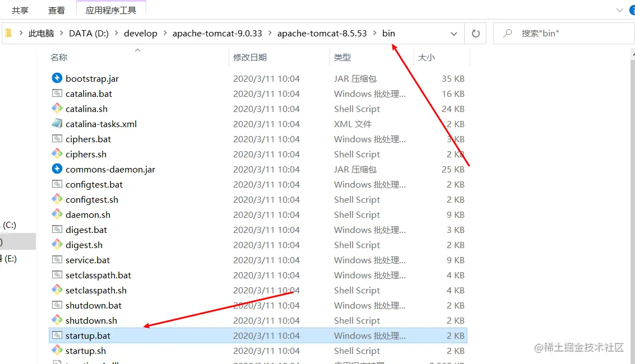
Task: Click the service.bat file icon
Action: [x=57, y=260]
